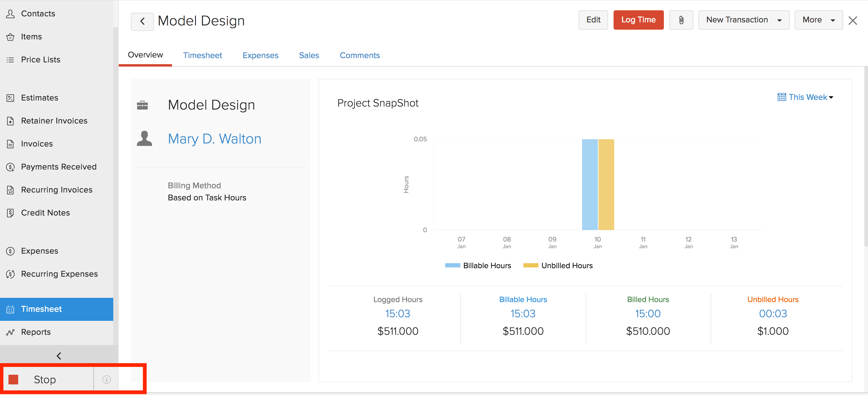
Task: Switch to the Timesheet tab
Action: point(202,56)
